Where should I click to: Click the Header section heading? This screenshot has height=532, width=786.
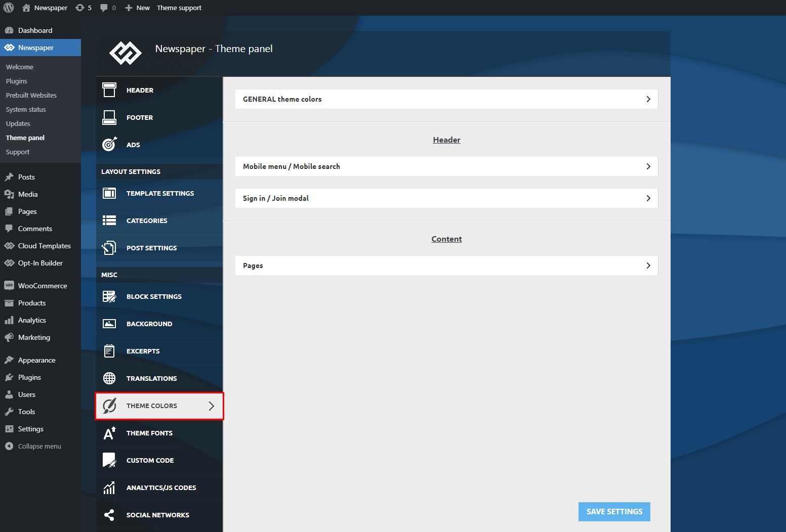click(446, 140)
